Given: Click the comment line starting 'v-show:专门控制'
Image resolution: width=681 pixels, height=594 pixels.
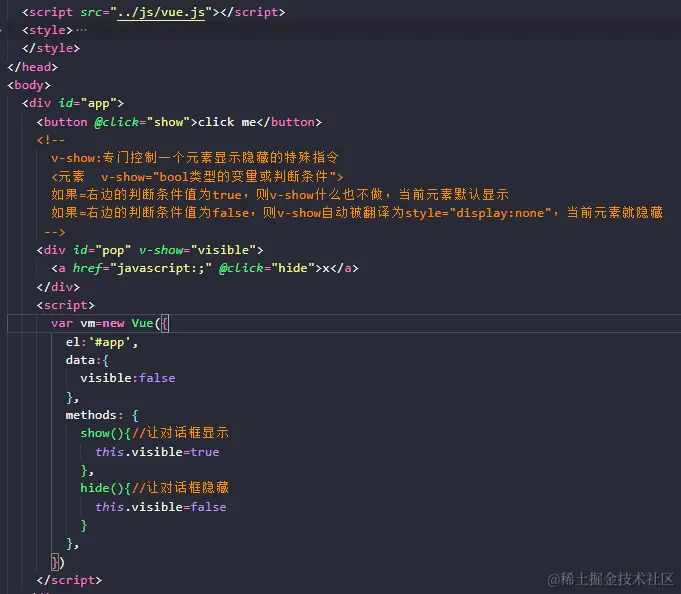Looking at the screenshot, I should point(195,158).
